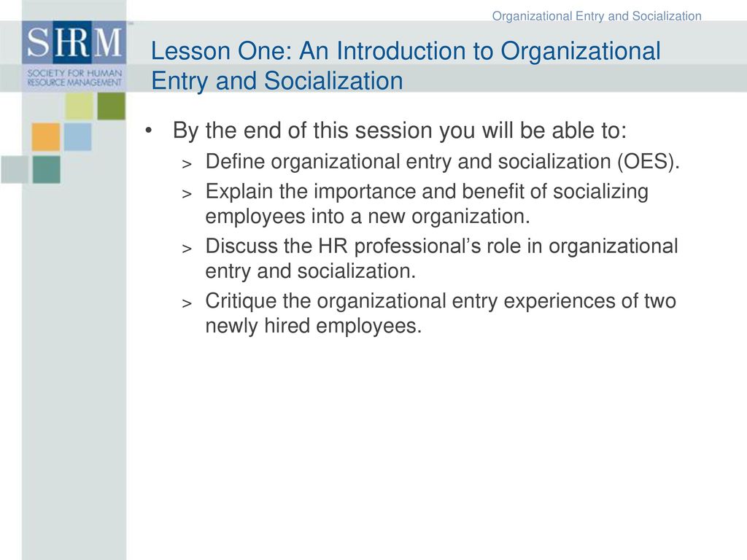747x560 pixels.
Task: Click the 'Discuss the HR professional's role' objective
Action: 441,259
